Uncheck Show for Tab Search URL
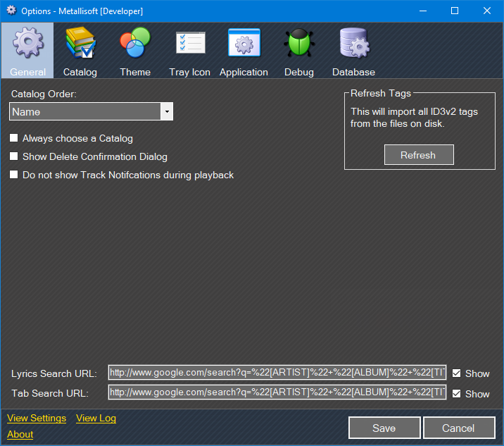This screenshot has height=446, width=504. tap(457, 394)
